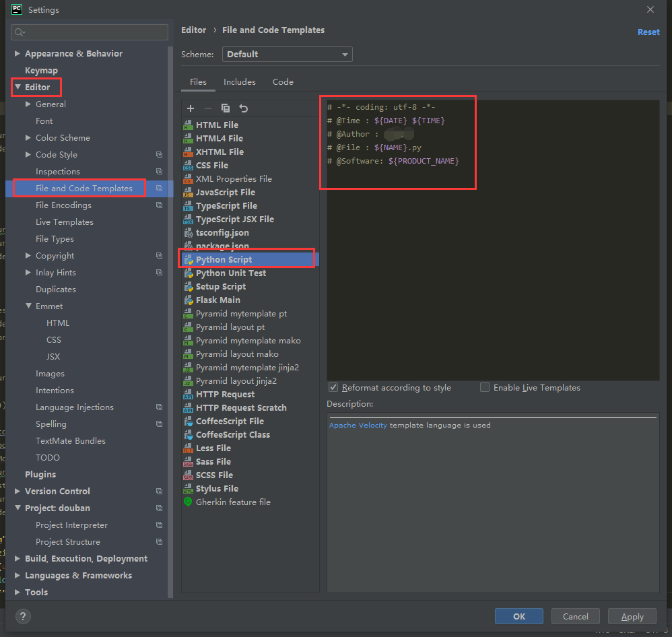This screenshot has height=637, width=672.
Task: Click the project-level icon beside Spelling
Action: pos(159,424)
